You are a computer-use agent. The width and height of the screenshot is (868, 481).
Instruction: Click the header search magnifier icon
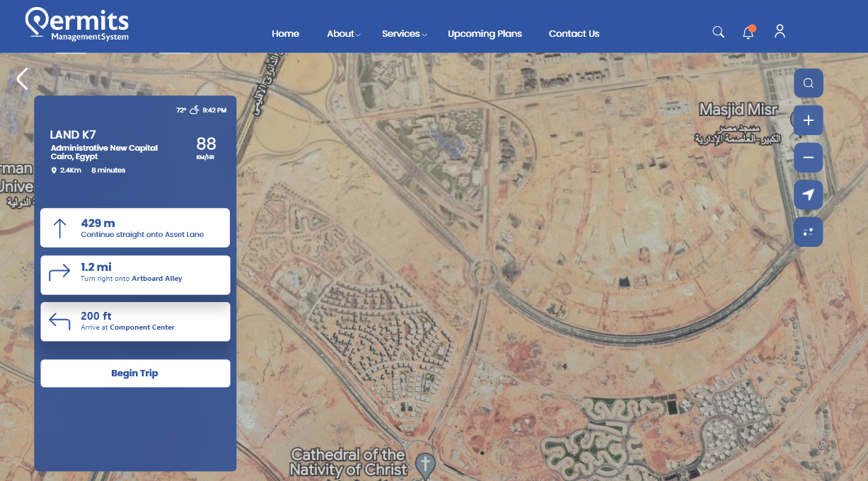click(x=718, y=32)
